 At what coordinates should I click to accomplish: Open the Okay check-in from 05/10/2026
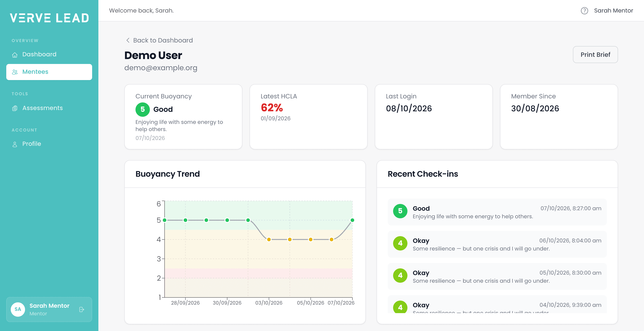(497, 276)
